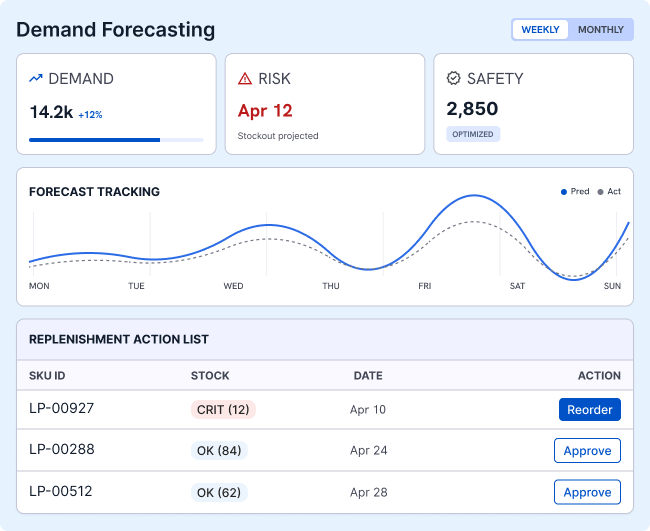
Task: Reorder SKU LP-00927
Action: (x=589, y=410)
